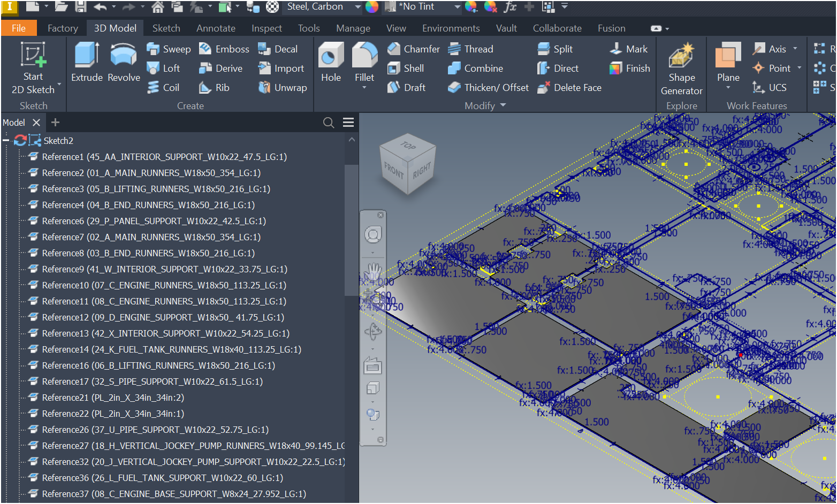Collapse the Sketch2 node in model browser
Image resolution: width=837 pixels, height=504 pixels.
[x=5, y=140]
